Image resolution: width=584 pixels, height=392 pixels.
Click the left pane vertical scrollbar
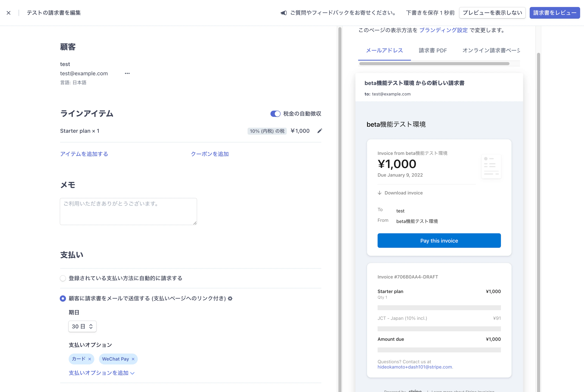coord(340,210)
